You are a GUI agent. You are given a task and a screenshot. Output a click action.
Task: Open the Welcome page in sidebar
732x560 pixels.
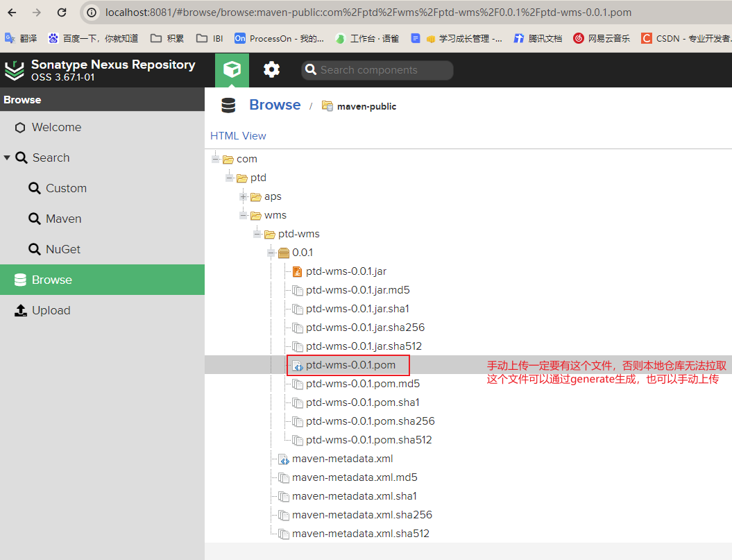coord(56,127)
